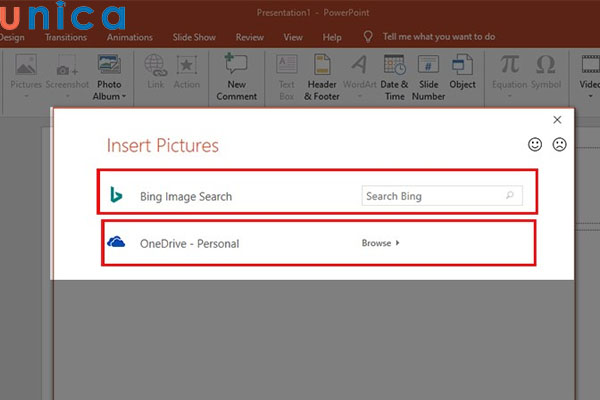Click the Pictures icon in the ribbon
The width and height of the screenshot is (600, 400).
26,65
